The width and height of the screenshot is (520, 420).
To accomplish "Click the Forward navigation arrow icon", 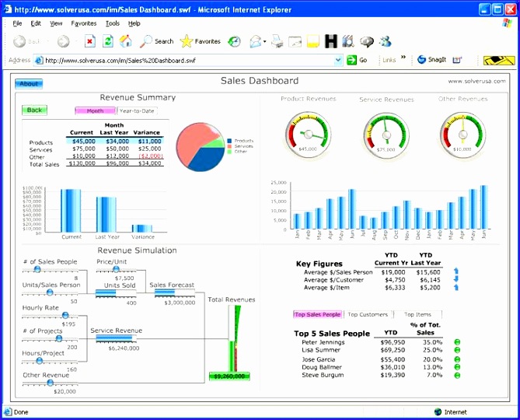I will 63,41.
